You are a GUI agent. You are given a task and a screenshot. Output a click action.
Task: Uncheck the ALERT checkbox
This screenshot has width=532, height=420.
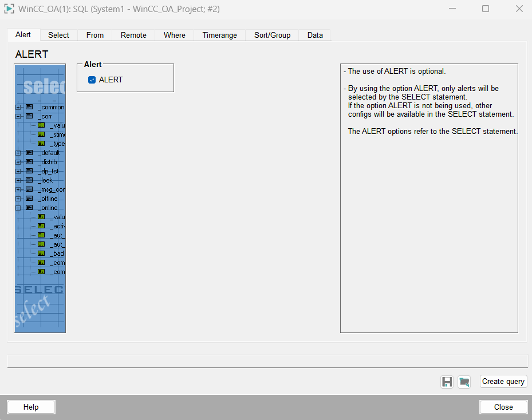coord(92,80)
